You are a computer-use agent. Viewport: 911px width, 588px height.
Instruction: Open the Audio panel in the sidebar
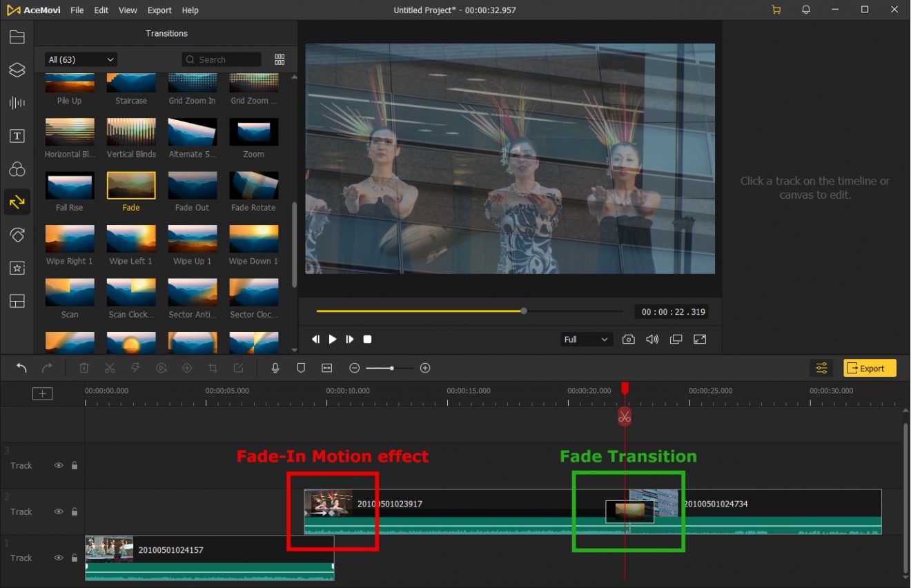pyautogui.click(x=17, y=103)
